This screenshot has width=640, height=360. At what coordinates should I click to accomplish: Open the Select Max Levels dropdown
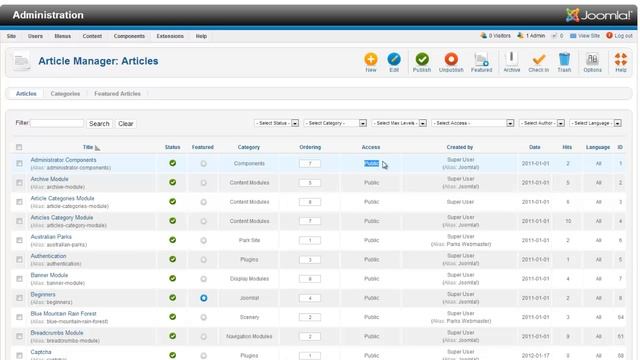[x=399, y=123]
